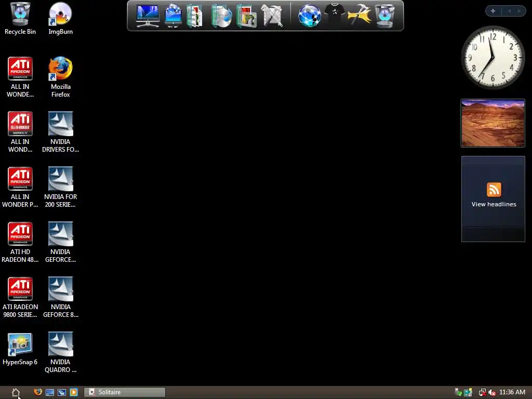Select the NVIDIA FOR 200 SERIE... icon
The width and height of the screenshot is (532, 399).
point(60,187)
